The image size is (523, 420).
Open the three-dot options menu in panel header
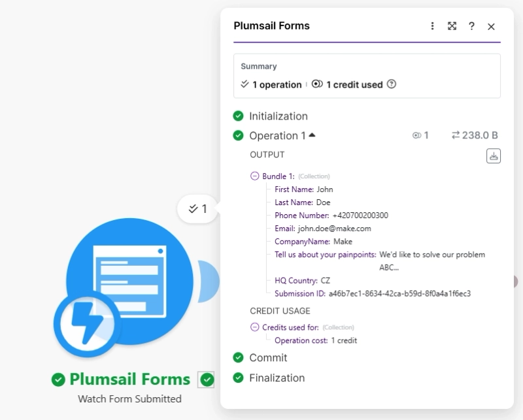[432, 26]
